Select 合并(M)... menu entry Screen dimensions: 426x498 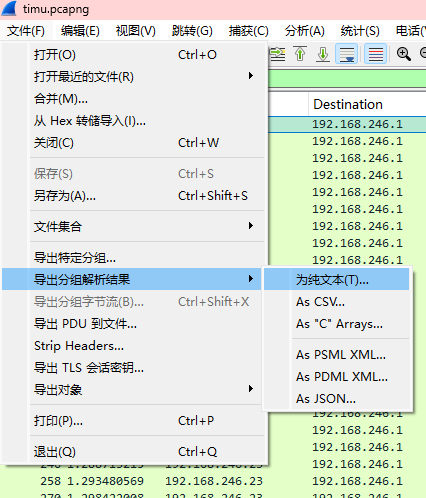click(x=133, y=99)
